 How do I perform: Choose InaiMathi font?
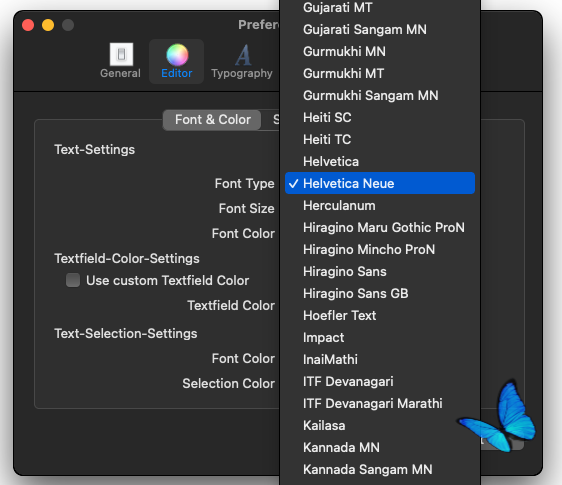pyautogui.click(x=380, y=360)
